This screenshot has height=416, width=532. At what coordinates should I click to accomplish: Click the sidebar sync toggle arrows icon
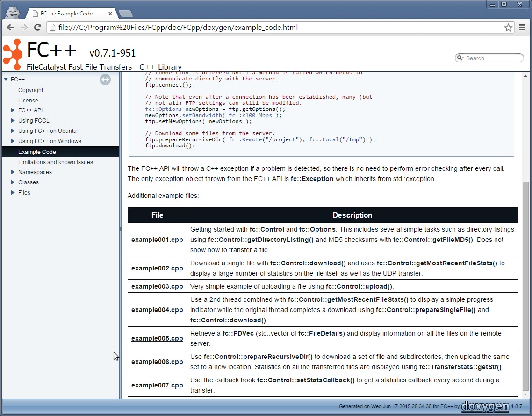pyautogui.click(x=105, y=80)
